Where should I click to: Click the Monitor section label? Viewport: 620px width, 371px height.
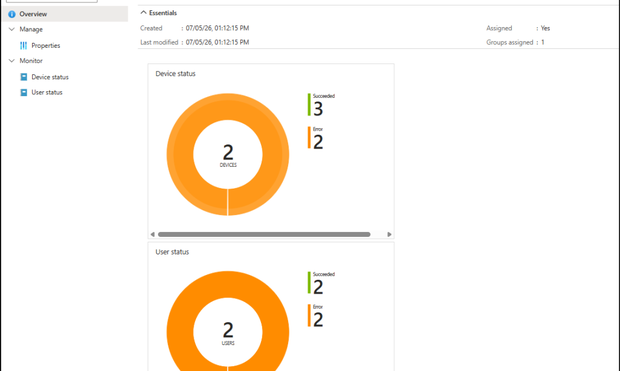pos(31,61)
